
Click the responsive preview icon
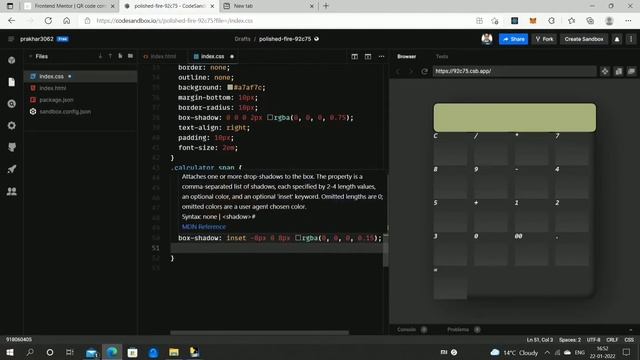coord(618,71)
